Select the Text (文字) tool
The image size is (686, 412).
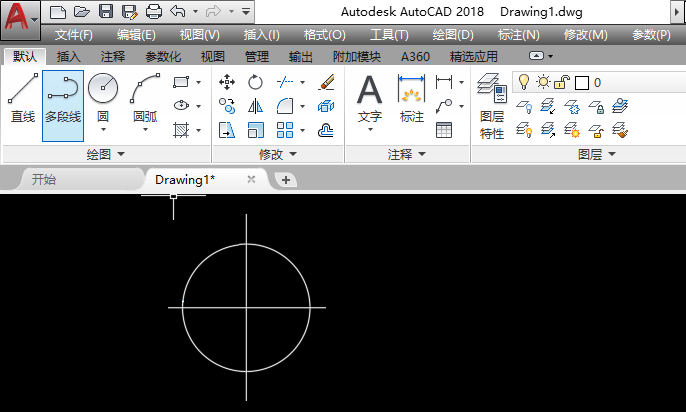(x=370, y=99)
